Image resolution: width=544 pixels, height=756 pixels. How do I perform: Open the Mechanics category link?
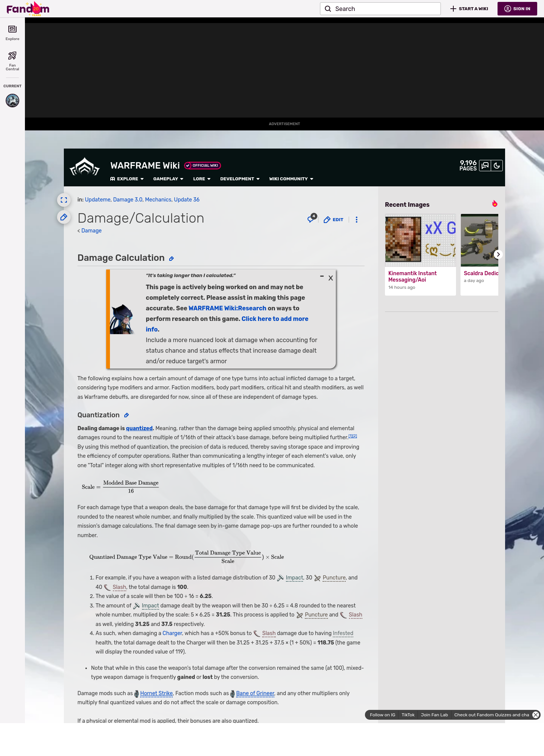coord(158,200)
